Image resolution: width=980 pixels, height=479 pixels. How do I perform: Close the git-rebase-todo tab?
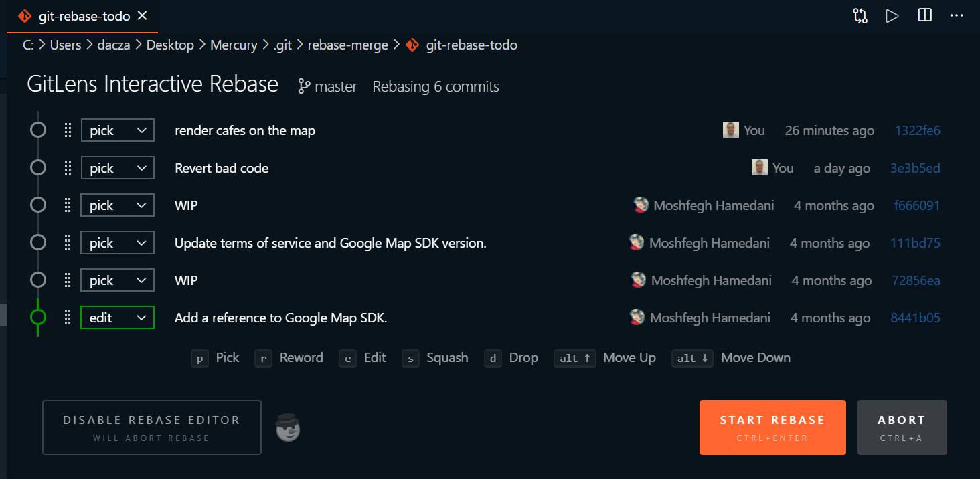pyautogui.click(x=142, y=16)
